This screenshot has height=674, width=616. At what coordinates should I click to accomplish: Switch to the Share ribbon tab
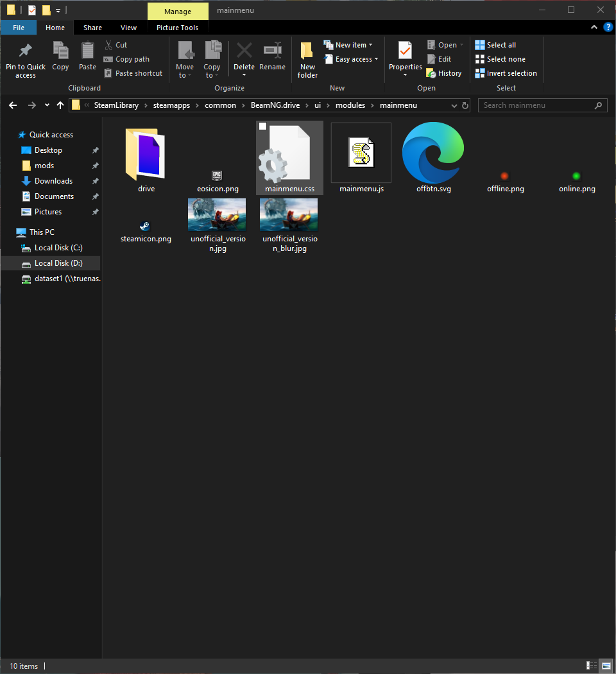[92, 28]
